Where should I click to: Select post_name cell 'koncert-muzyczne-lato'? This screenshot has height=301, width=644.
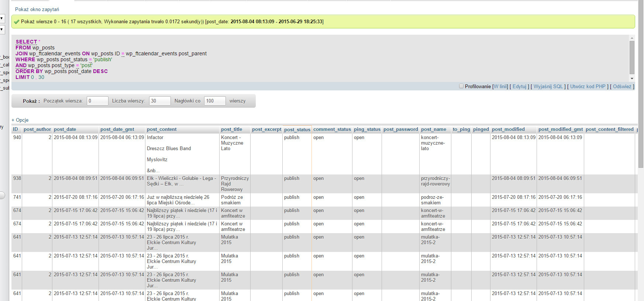433,143
